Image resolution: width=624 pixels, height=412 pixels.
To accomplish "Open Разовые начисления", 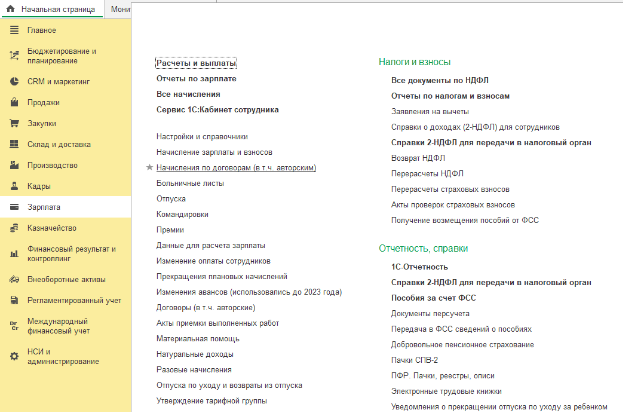I will pyautogui.click(x=194, y=370).
